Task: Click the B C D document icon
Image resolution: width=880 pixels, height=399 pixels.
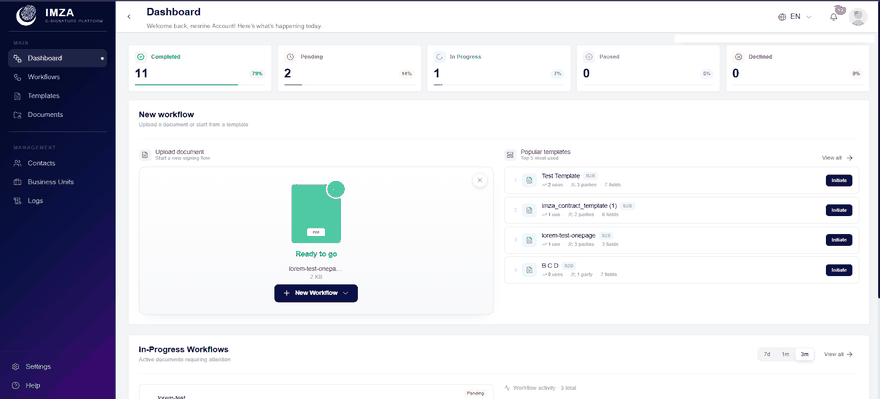Action: pyautogui.click(x=529, y=270)
